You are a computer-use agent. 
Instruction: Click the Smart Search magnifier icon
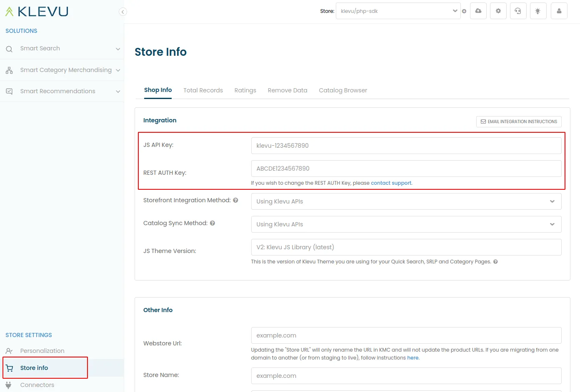pos(9,49)
